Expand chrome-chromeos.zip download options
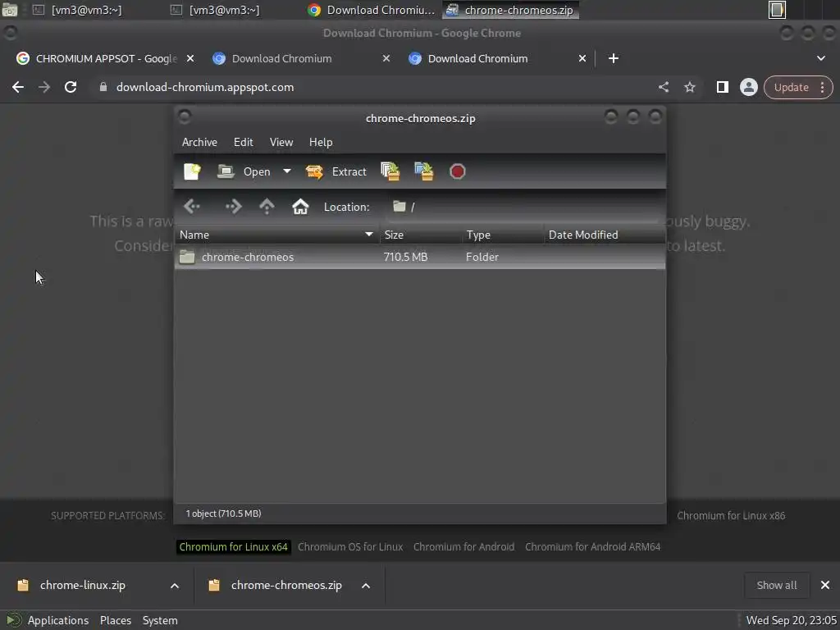The height and width of the screenshot is (630, 840). pyautogui.click(x=366, y=586)
